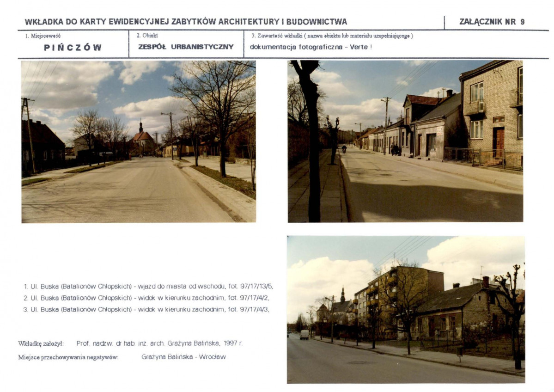Click the 'Zespół urbanistyczny' object field
This screenshot has width=554, height=392.
(186, 47)
